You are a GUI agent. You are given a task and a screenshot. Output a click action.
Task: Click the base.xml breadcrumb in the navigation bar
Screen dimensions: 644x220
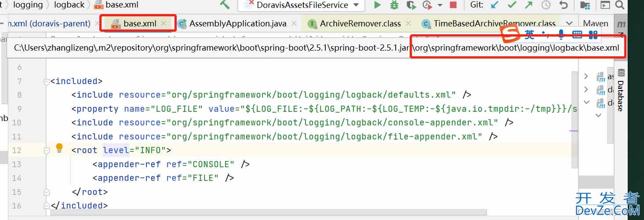116,5
